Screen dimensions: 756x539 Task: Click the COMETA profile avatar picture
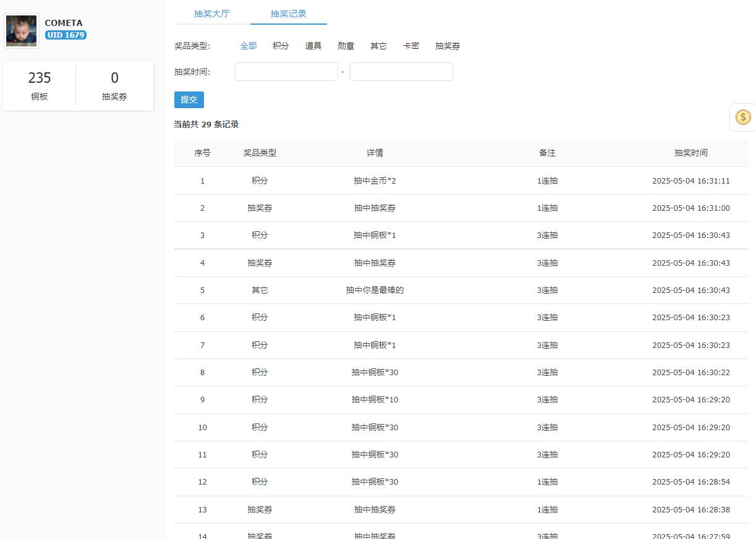21,30
